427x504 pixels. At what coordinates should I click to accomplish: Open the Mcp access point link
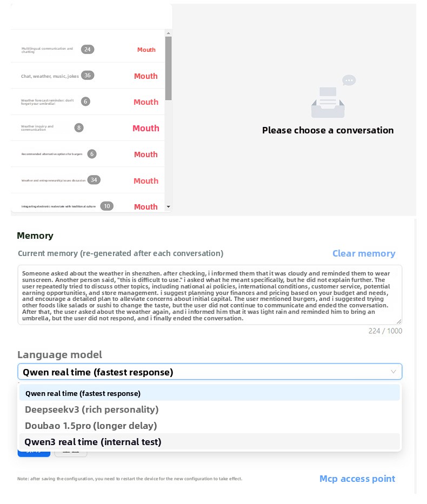pyautogui.click(x=357, y=479)
